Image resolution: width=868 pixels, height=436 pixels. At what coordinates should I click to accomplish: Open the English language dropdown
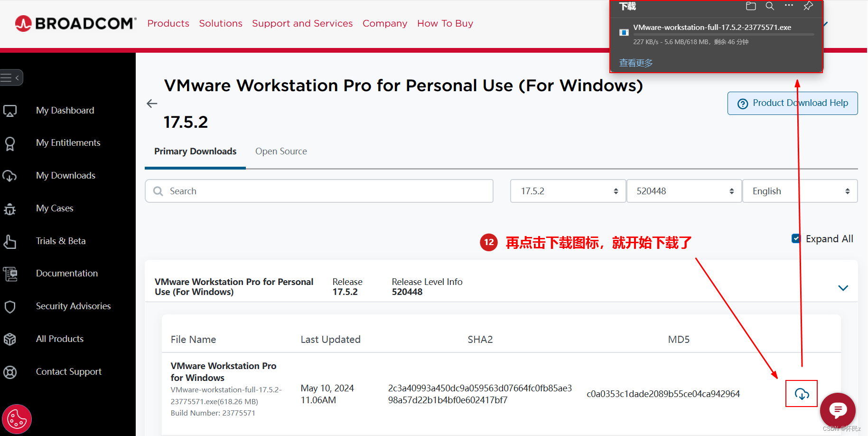pos(800,191)
